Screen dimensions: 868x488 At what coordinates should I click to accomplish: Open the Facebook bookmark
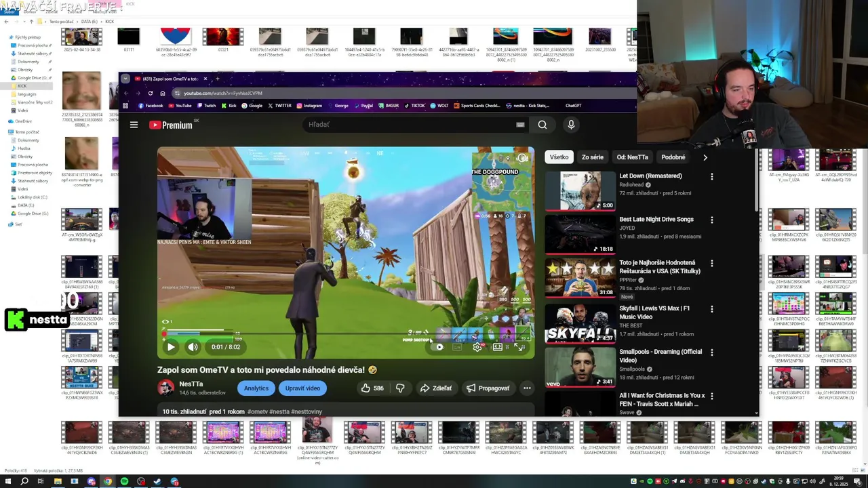click(151, 106)
